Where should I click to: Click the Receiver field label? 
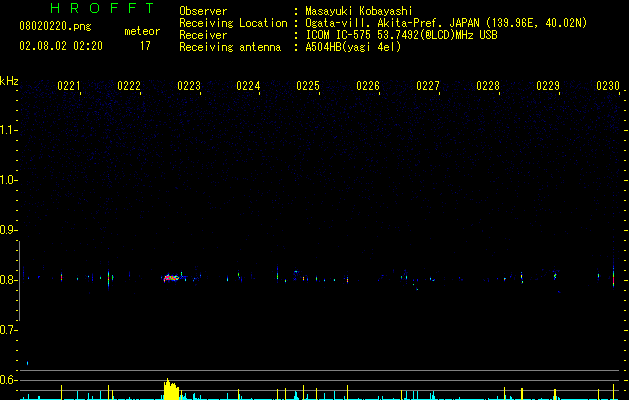point(203,35)
